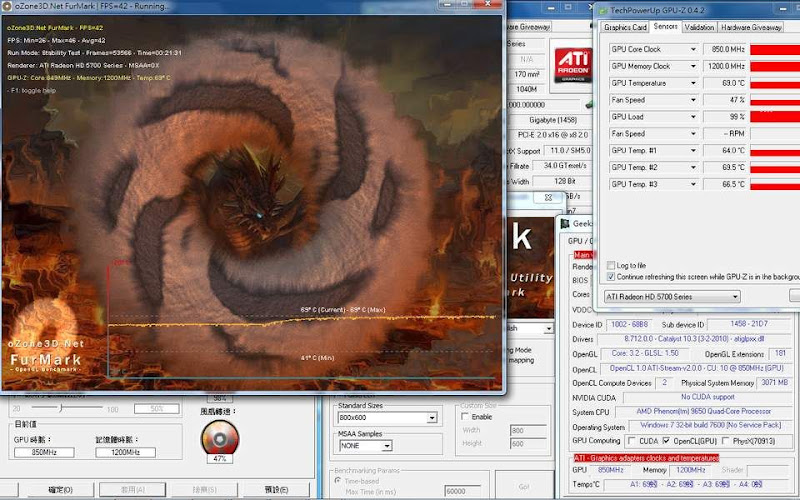Screen dimensions: 800x500
Task: Click the fan speed gauge in Catalyst Overdrive
Action: pyautogui.click(x=219, y=438)
